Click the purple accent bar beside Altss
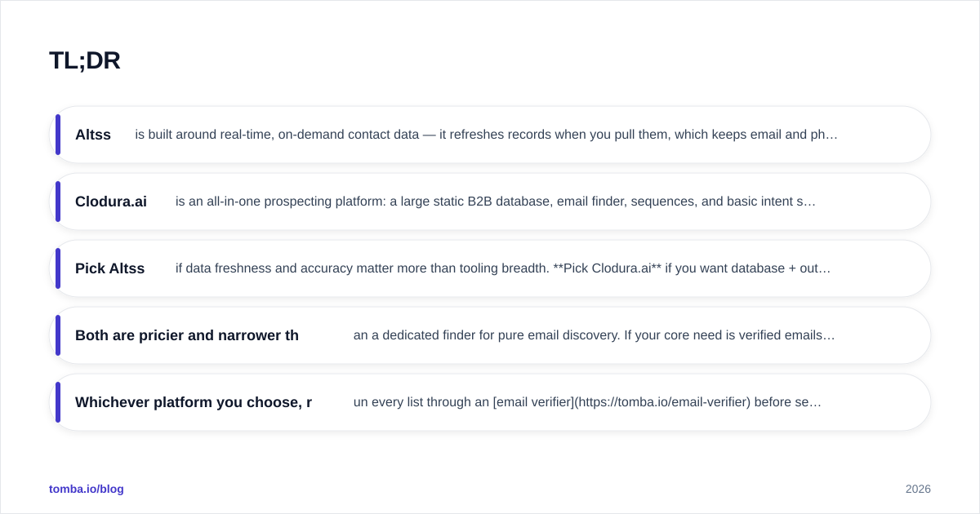 pyautogui.click(x=58, y=135)
